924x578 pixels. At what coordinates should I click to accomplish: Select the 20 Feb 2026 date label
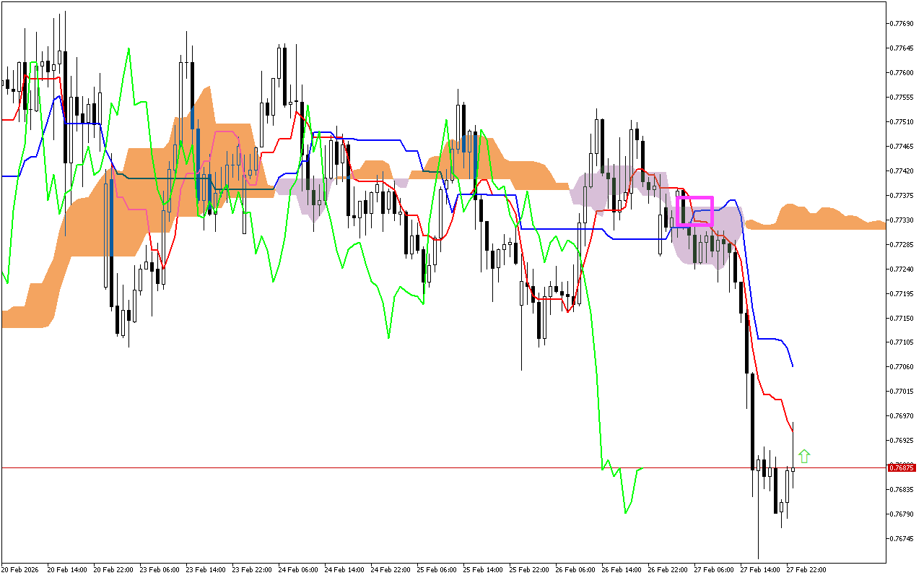(x=21, y=569)
